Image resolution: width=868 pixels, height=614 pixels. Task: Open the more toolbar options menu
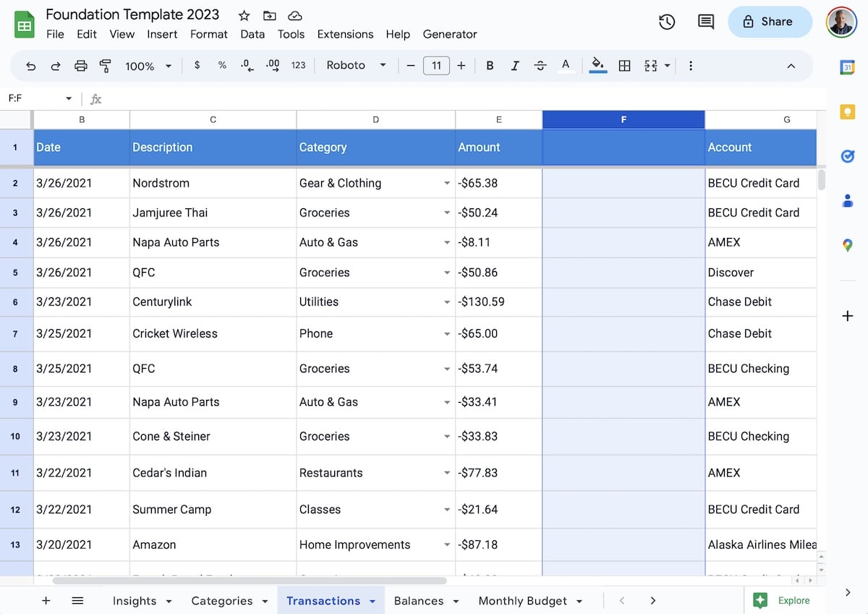[x=691, y=66]
